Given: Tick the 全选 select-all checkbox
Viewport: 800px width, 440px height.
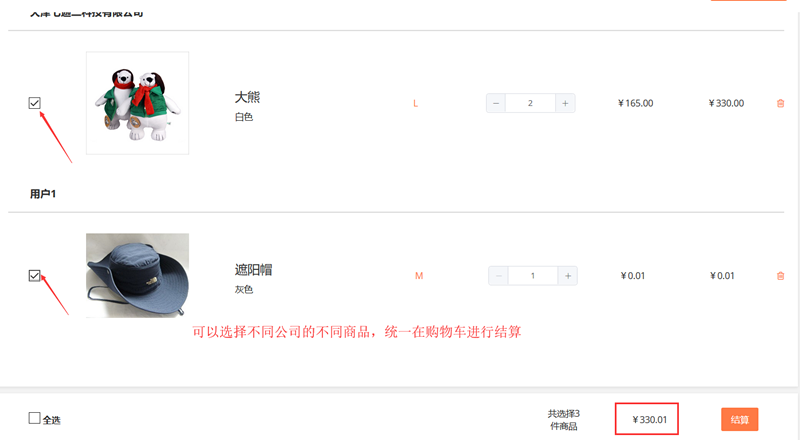Looking at the screenshot, I should point(34,418).
